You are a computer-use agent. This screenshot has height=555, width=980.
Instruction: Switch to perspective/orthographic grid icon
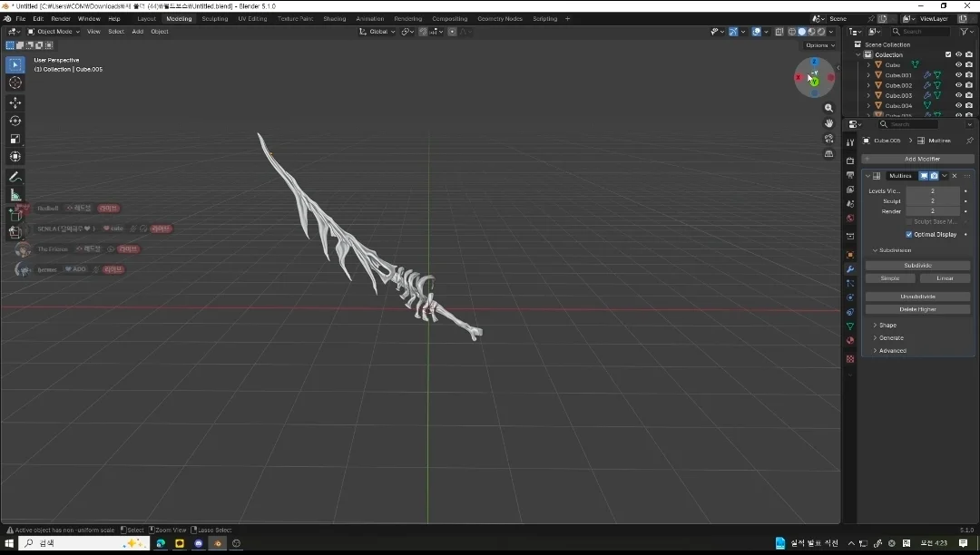tap(828, 154)
